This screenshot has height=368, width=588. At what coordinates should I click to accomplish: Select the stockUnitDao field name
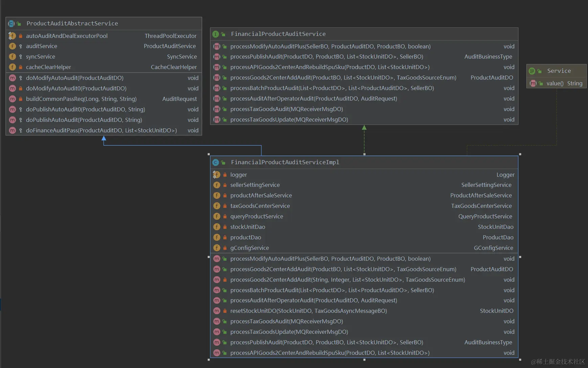(x=248, y=227)
